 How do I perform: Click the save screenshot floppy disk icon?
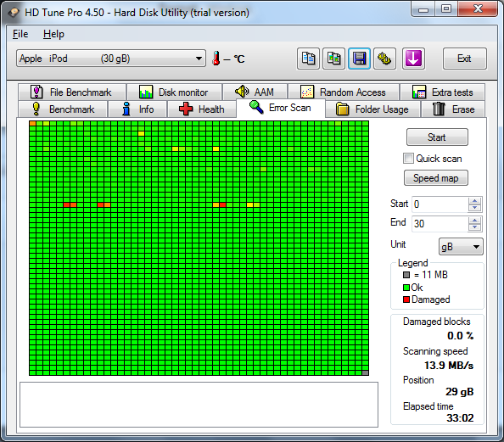[359, 59]
